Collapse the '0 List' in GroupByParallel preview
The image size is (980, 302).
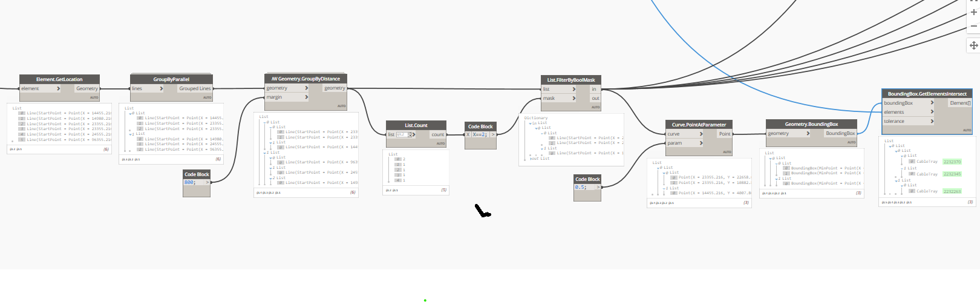pos(130,113)
